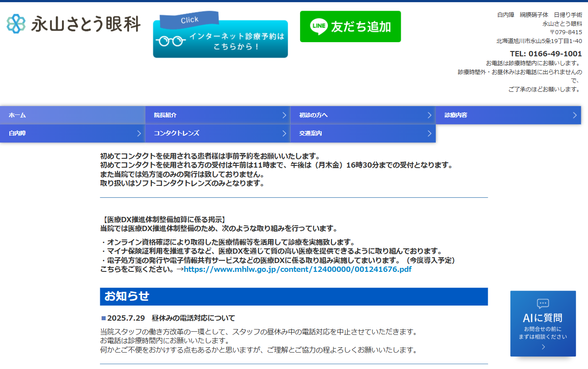
Task: Expand the chevron beside コンタクトレンズ
Action: (x=284, y=133)
